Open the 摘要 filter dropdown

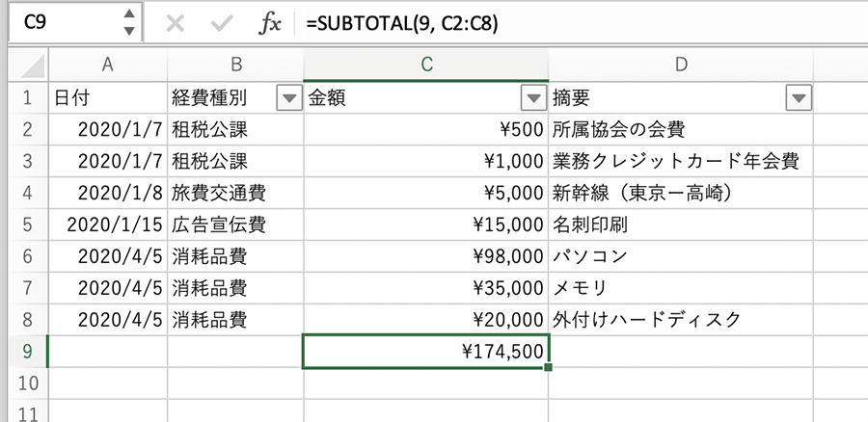coord(798,97)
